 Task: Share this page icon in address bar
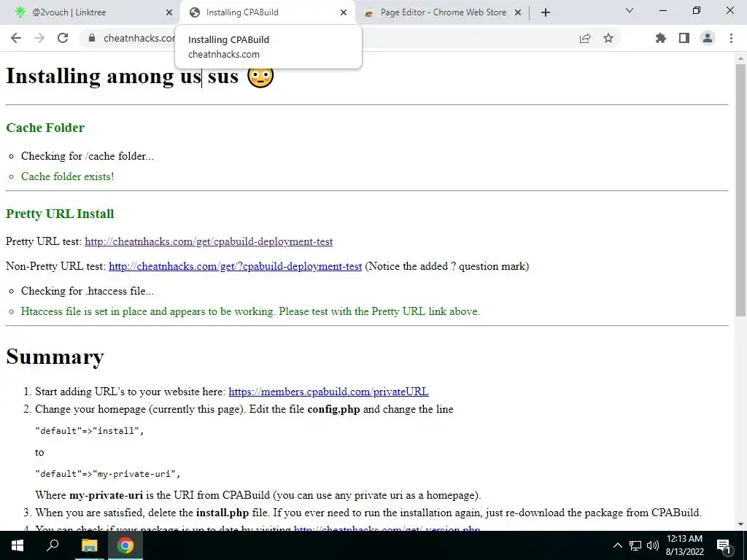tap(585, 38)
